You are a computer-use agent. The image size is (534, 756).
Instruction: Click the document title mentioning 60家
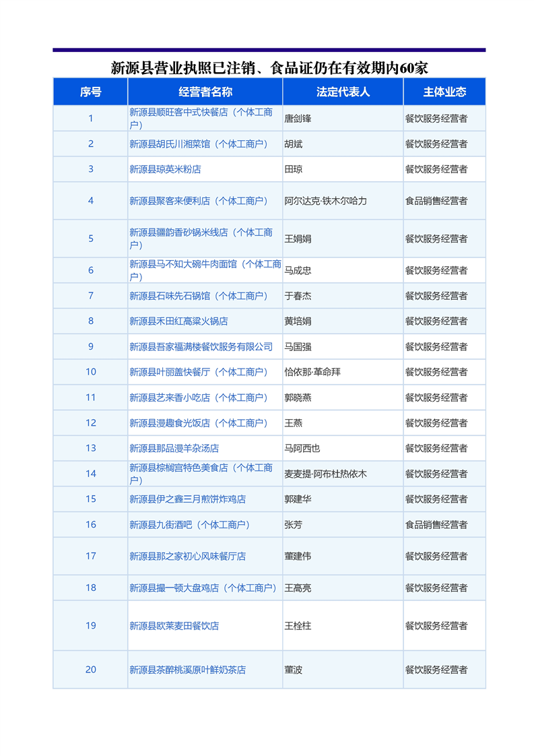pos(269,68)
